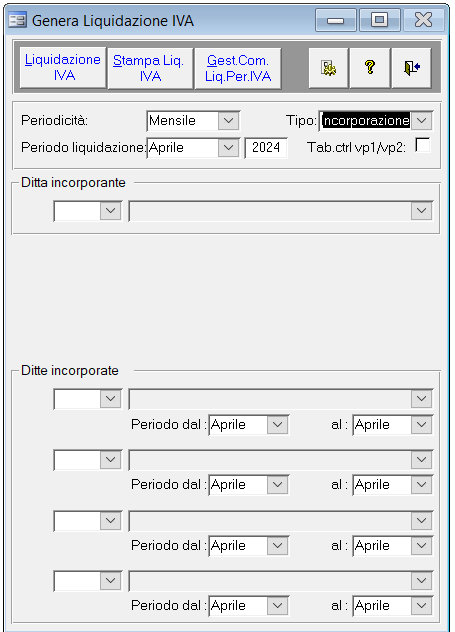
Task: Select Gest.Com. Liq.Per.IVA tab
Action: coord(238,68)
